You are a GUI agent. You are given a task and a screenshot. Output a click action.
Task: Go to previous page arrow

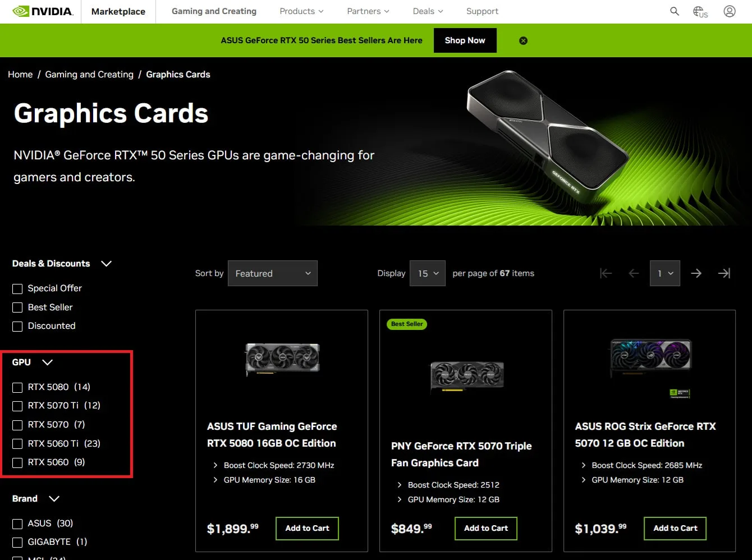(634, 273)
